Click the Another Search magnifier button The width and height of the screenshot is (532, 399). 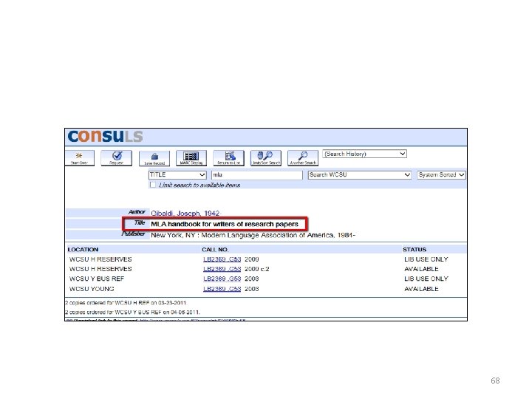coord(303,158)
